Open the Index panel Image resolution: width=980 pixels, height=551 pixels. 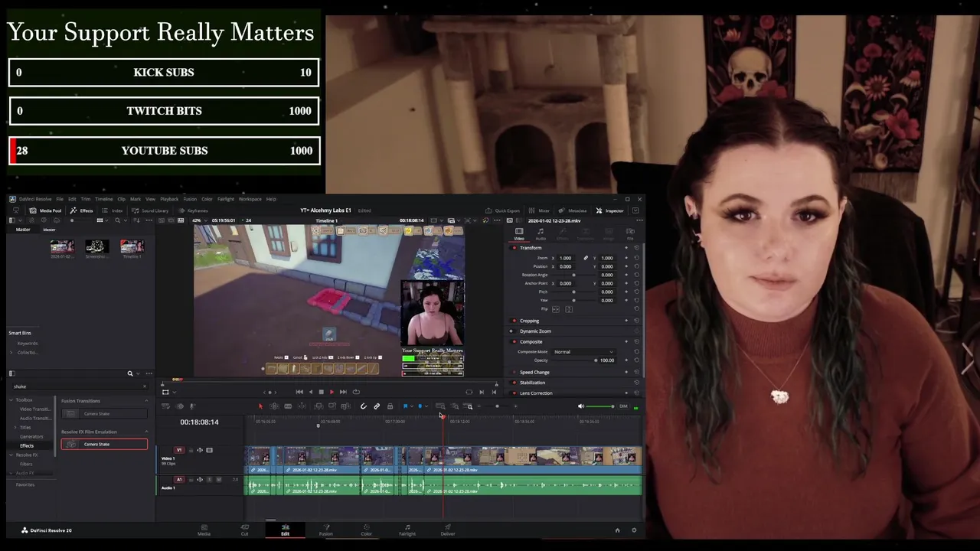(113, 210)
